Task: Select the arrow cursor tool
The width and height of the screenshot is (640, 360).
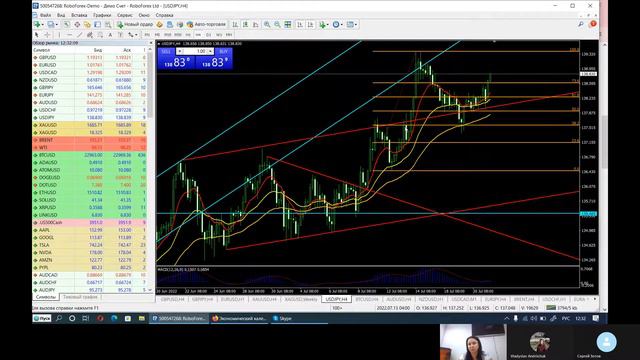Action: [x=37, y=35]
